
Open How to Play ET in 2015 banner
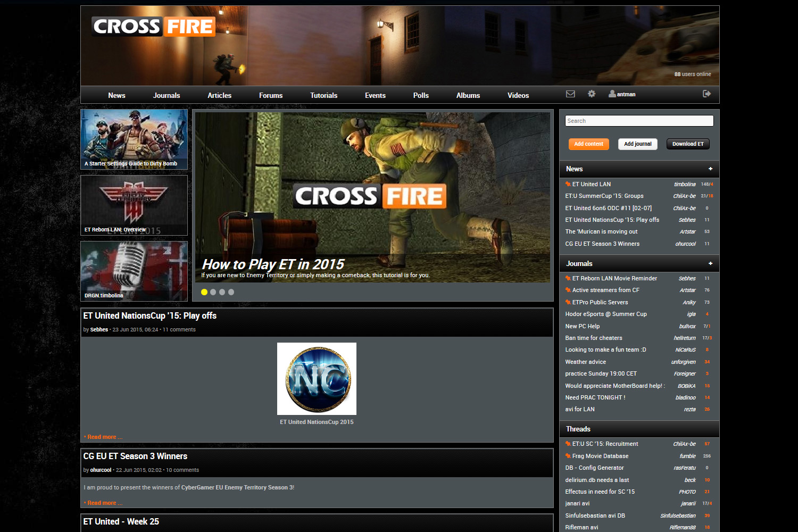[372, 197]
